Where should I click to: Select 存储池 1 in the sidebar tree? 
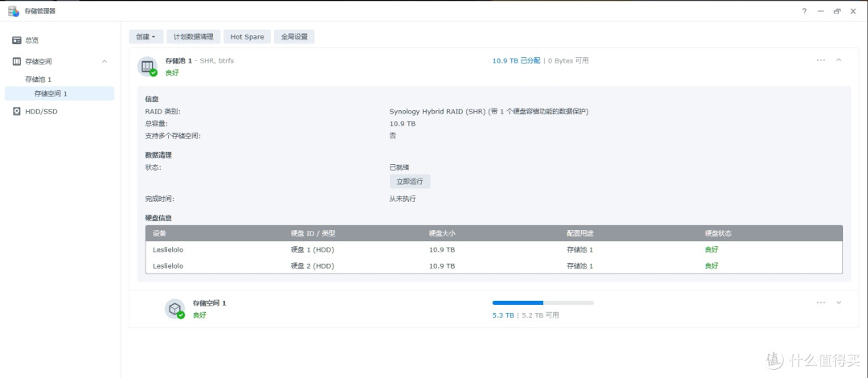click(39, 80)
